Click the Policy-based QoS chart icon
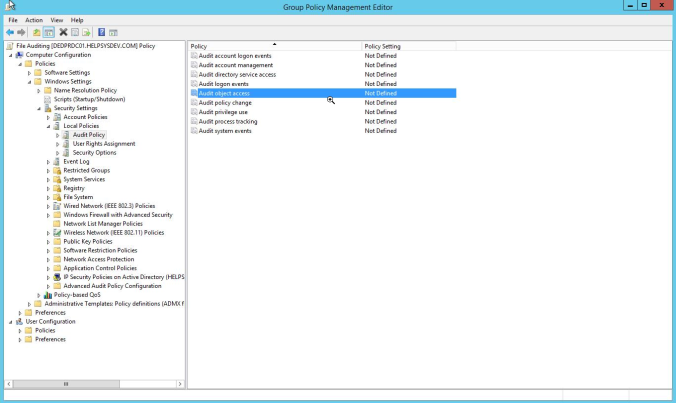676x403 pixels. click(48, 295)
